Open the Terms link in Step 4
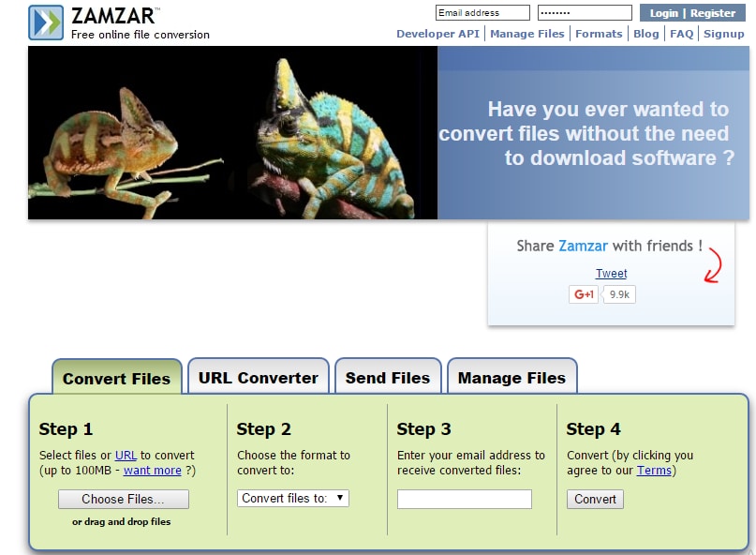Image resolution: width=756 pixels, height=555 pixels. pyautogui.click(x=654, y=470)
